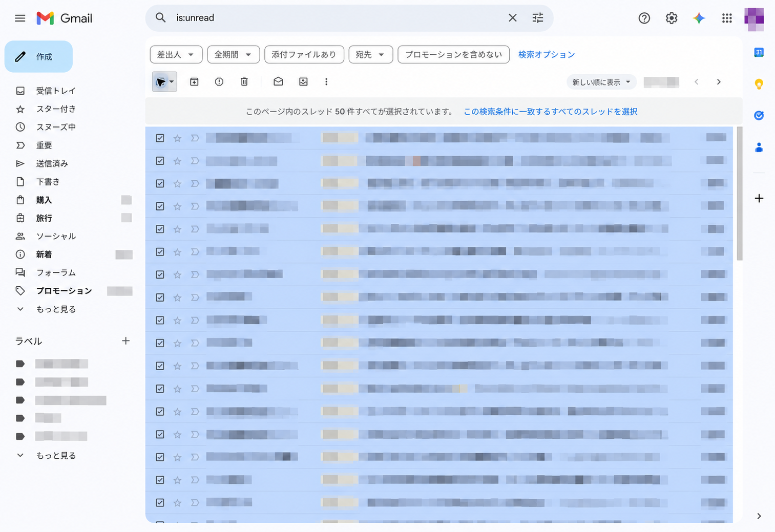Star the topmost thread in the list
The height and width of the screenshot is (532, 775).
[177, 138]
